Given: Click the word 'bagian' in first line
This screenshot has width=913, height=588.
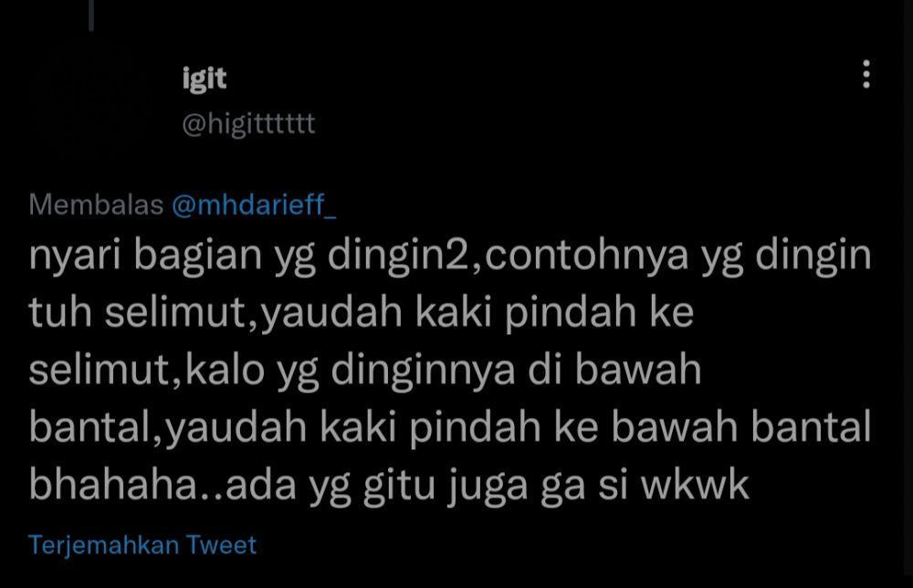Looking at the screenshot, I should point(198,256).
